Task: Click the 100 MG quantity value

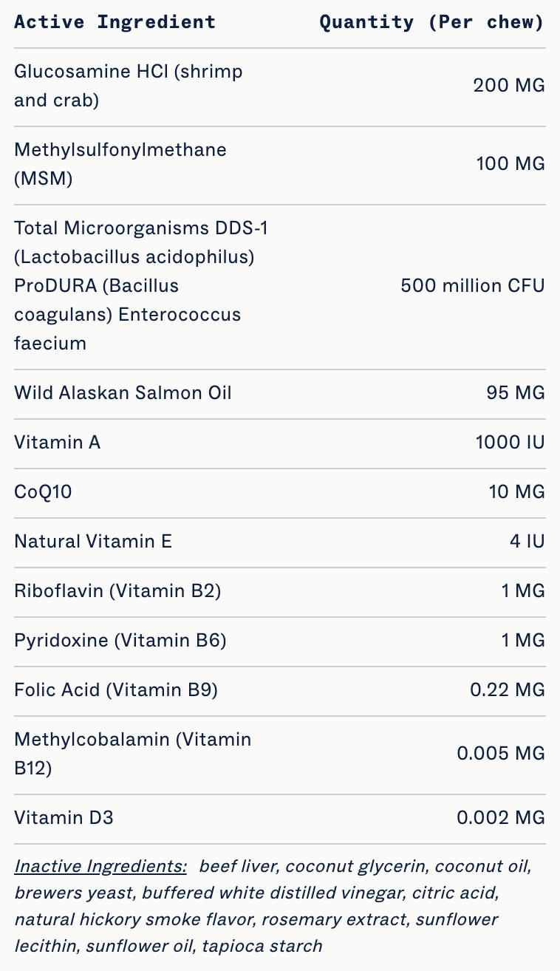Action: 510,164
